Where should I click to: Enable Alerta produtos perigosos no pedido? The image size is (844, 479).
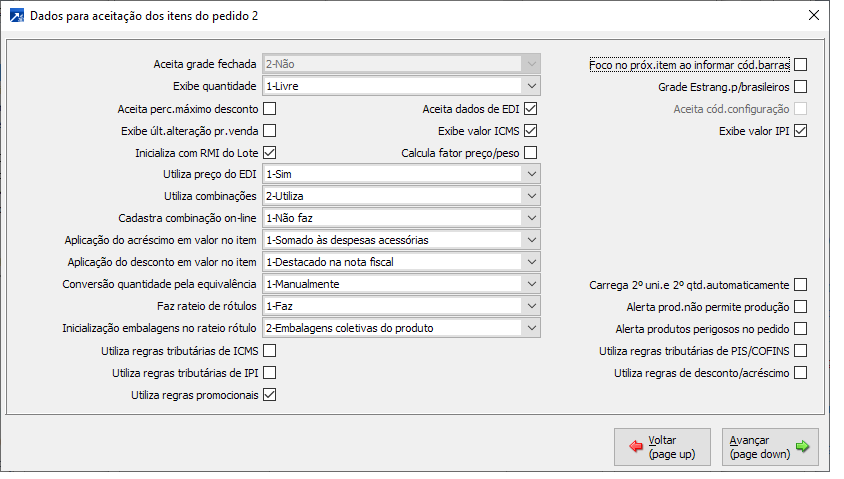(x=800, y=329)
